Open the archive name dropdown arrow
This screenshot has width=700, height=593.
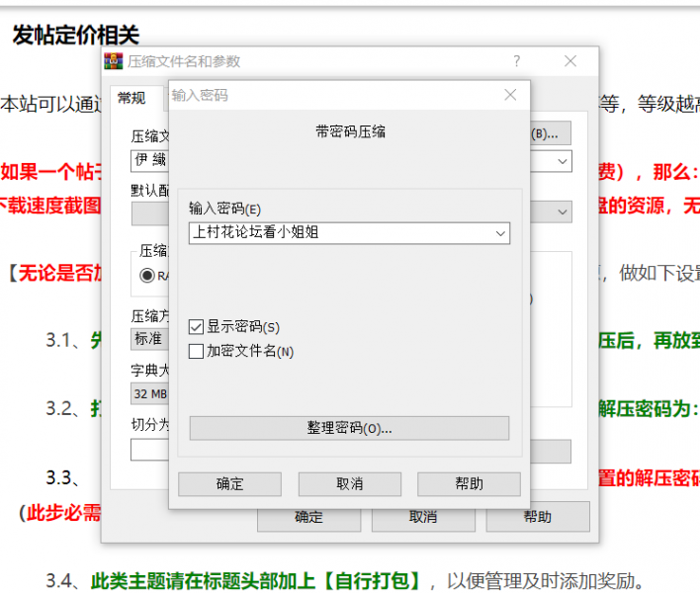562,161
